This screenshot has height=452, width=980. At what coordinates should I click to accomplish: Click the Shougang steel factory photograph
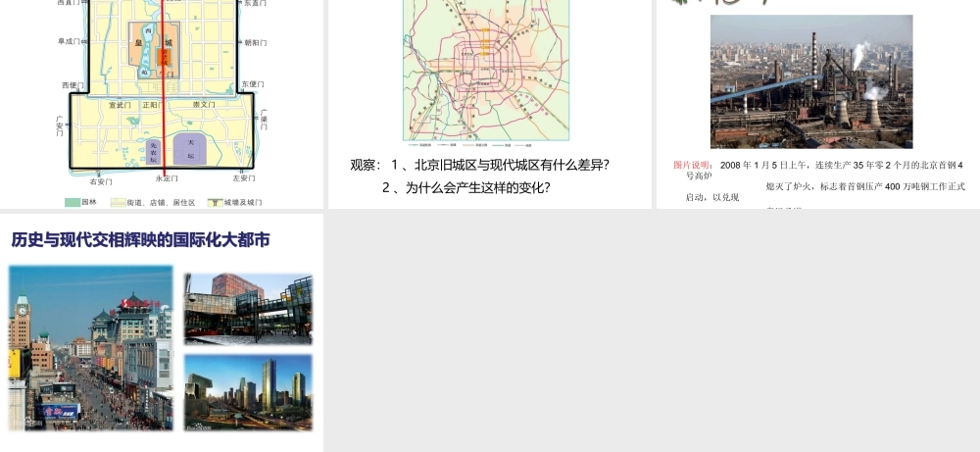811,81
